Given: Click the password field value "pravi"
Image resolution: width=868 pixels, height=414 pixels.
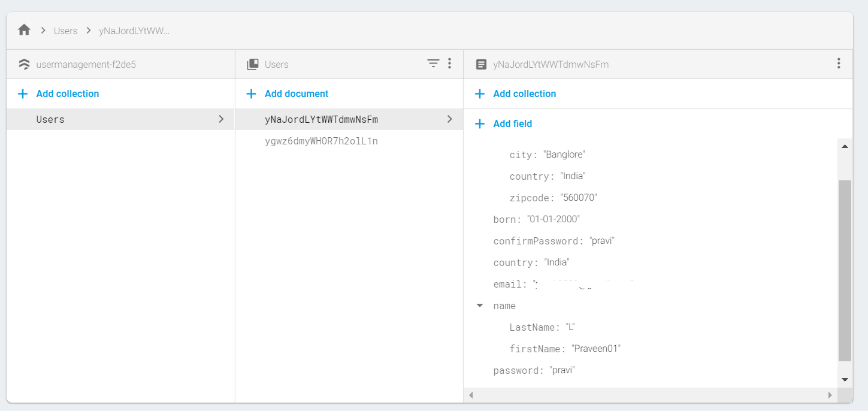Looking at the screenshot, I should 562,370.
